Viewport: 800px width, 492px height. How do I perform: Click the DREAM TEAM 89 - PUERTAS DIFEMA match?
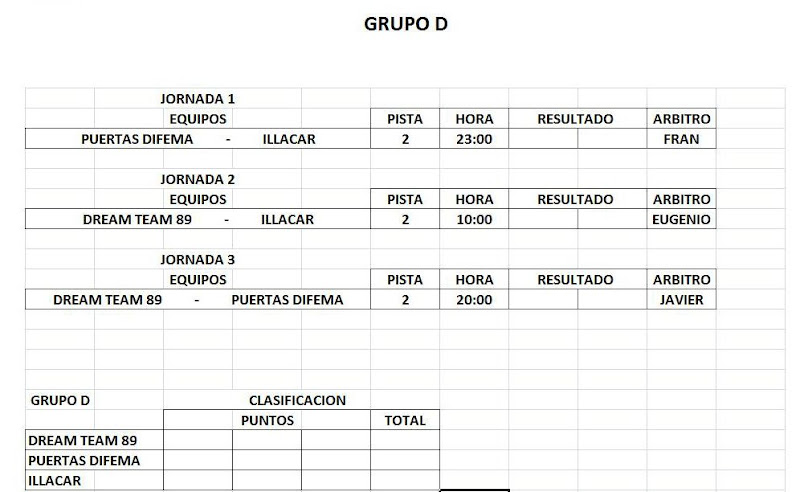pos(198,300)
